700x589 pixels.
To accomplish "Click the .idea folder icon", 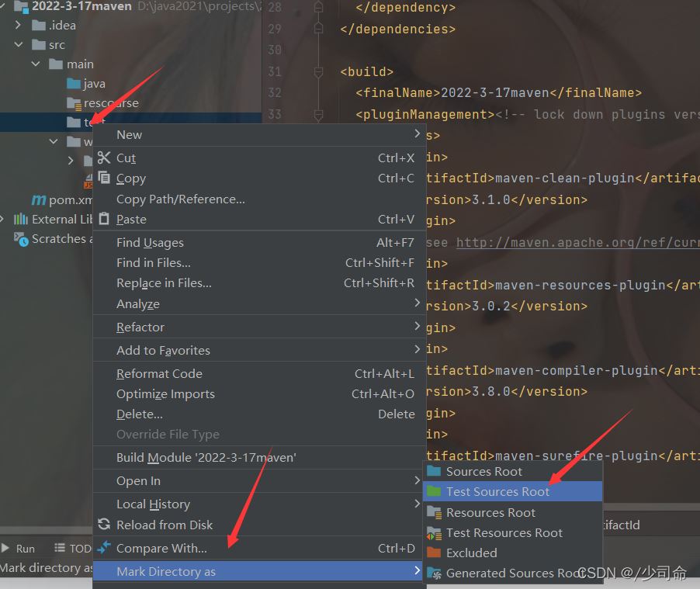I will (x=39, y=25).
